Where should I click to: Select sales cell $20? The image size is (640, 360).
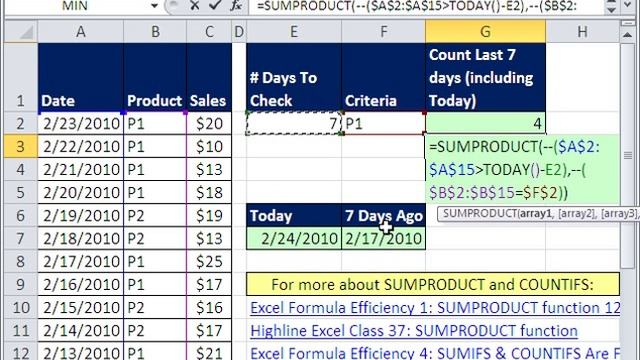(x=209, y=123)
